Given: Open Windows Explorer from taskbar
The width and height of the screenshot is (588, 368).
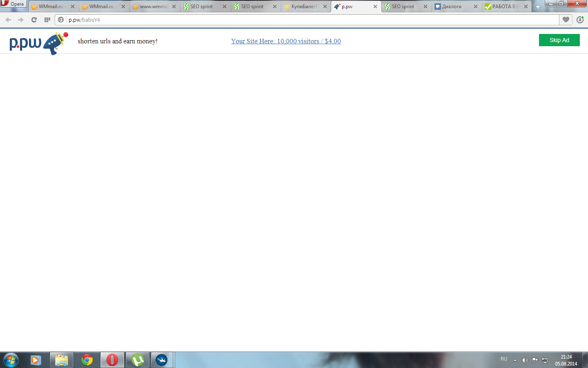Looking at the screenshot, I should (62, 360).
